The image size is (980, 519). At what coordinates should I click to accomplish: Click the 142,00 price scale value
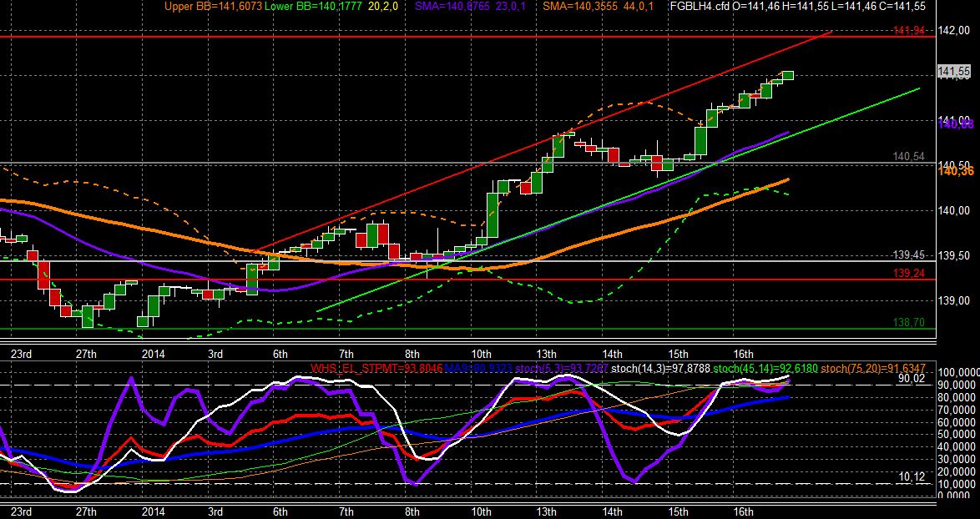click(953, 31)
